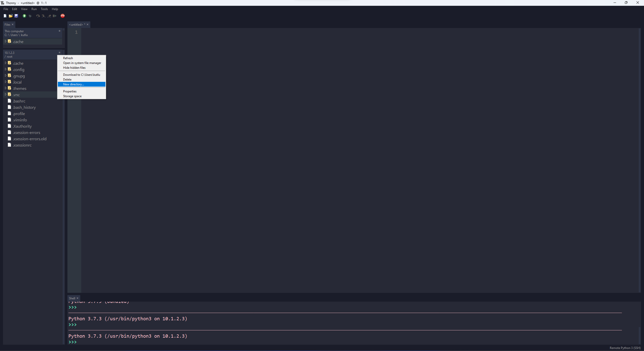Select Refresh from context menu

coord(68,57)
